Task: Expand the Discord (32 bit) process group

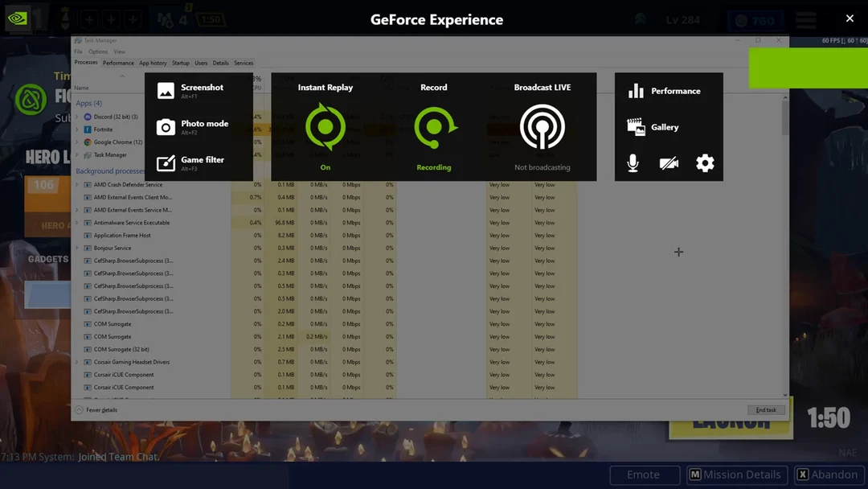Action: coord(77,117)
